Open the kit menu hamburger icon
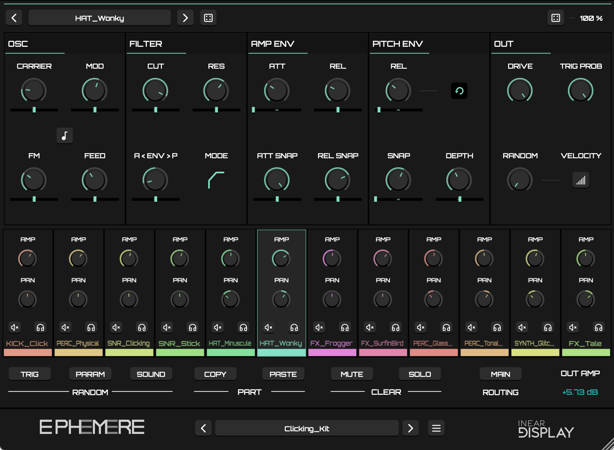This screenshot has width=614, height=450. click(437, 428)
